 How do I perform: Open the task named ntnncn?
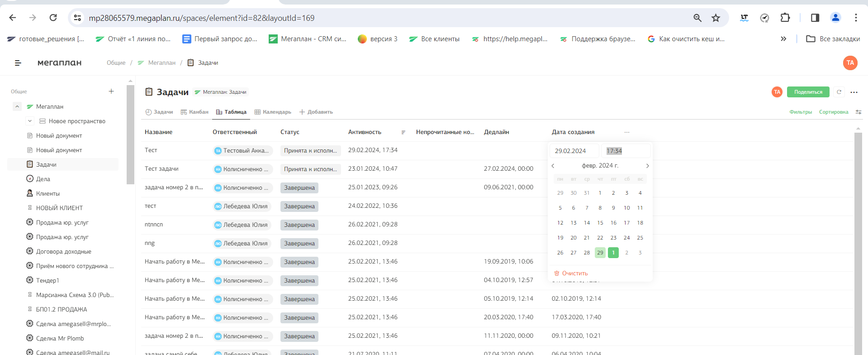154,225
